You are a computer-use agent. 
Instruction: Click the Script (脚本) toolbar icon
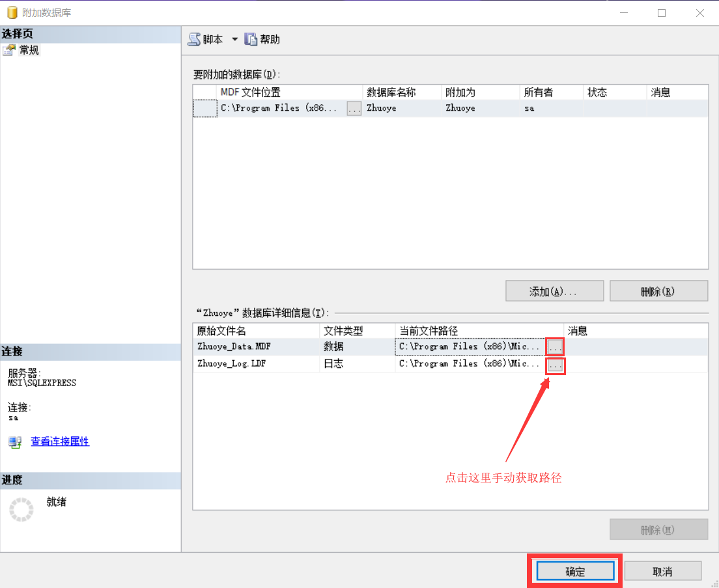click(x=195, y=40)
